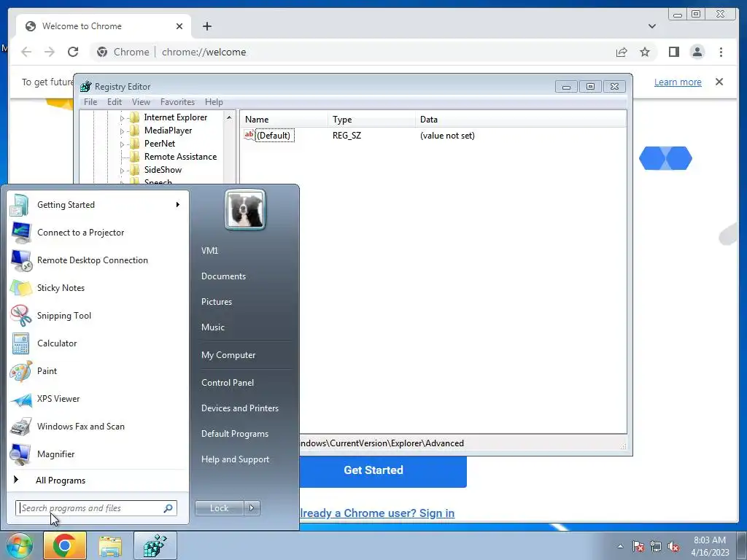Open Chrome profile avatar

tap(697, 52)
